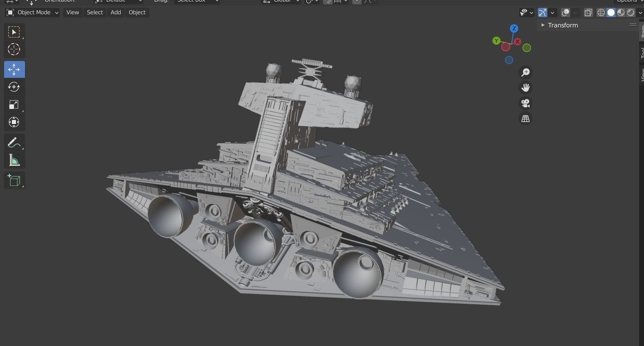This screenshot has height=346, width=644.
Task: Click the unlabeled green negative Y circle
Action: [527, 48]
